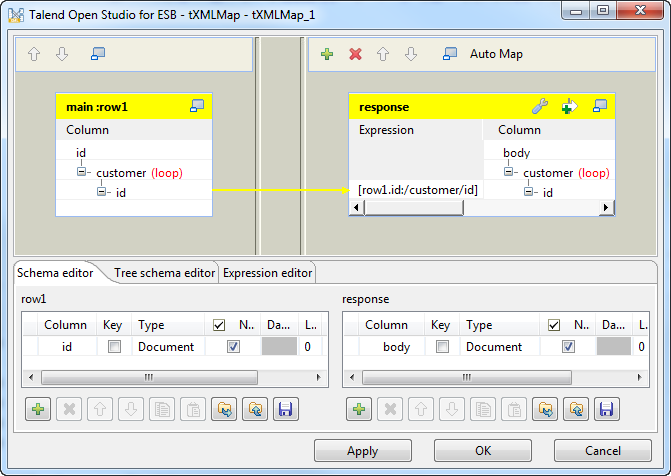Viewport: 671px width, 476px height.
Task: Click Auto Map
Action: tap(496, 54)
